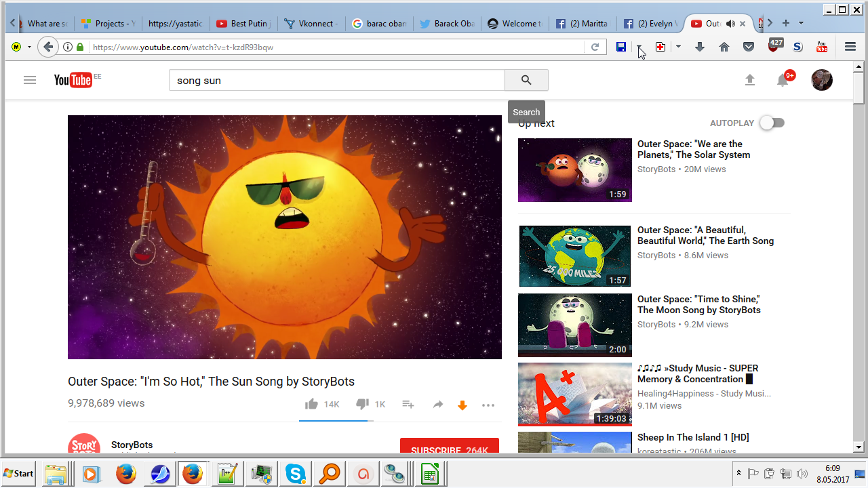Open "Time to Shine" Moon Song title

pos(699,304)
